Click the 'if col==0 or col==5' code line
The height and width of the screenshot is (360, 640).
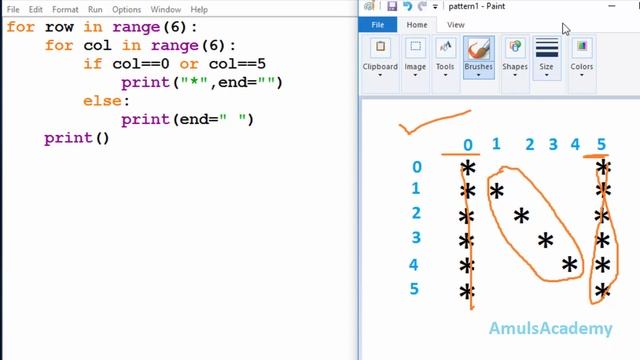(174, 64)
